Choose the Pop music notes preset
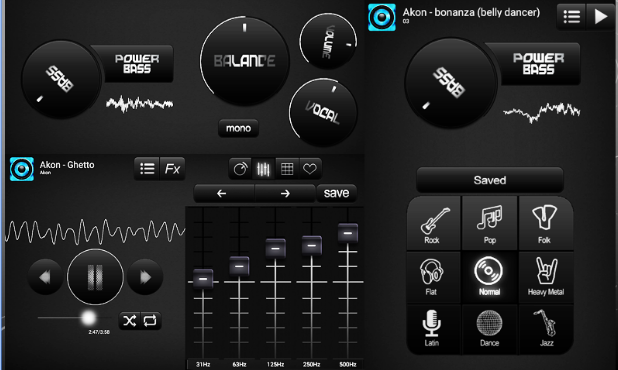This screenshot has width=618, height=370. (490, 224)
